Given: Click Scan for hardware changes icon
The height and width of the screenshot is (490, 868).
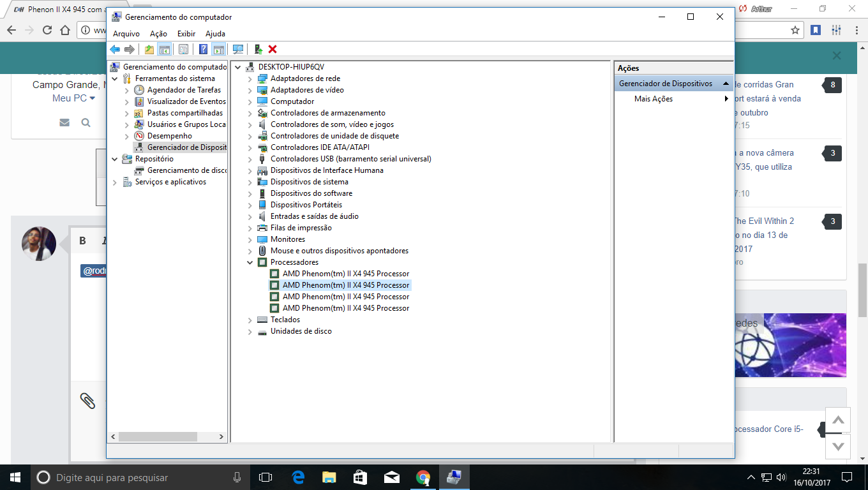Looking at the screenshot, I should coord(238,49).
